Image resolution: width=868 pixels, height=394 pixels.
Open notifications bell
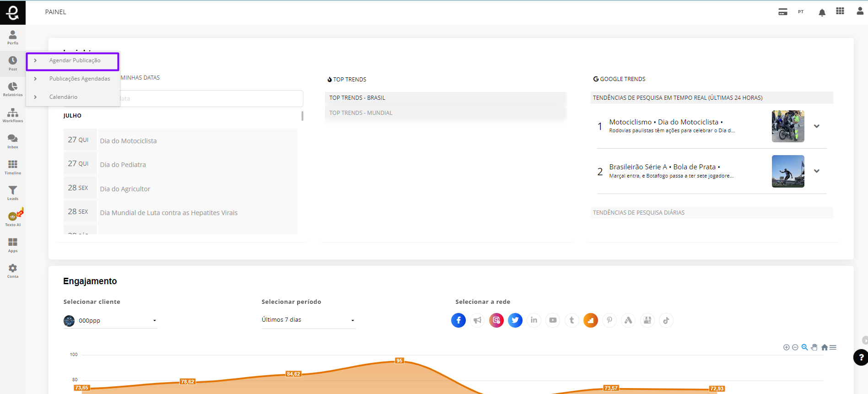coord(822,12)
